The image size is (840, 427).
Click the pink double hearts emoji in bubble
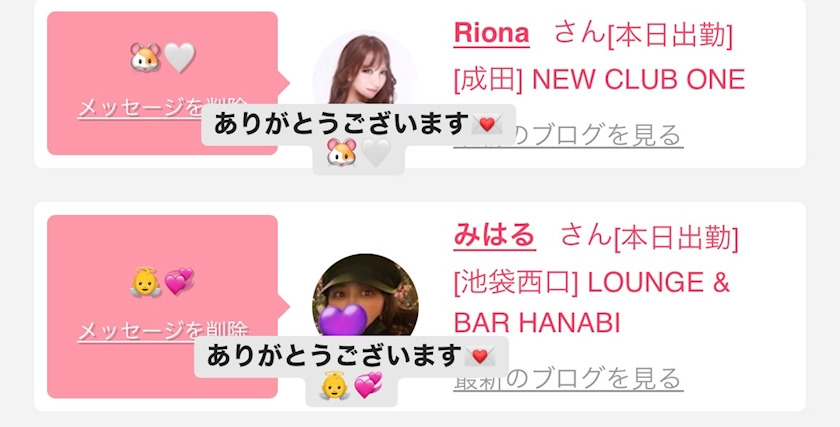pyautogui.click(x=179, y=282)
